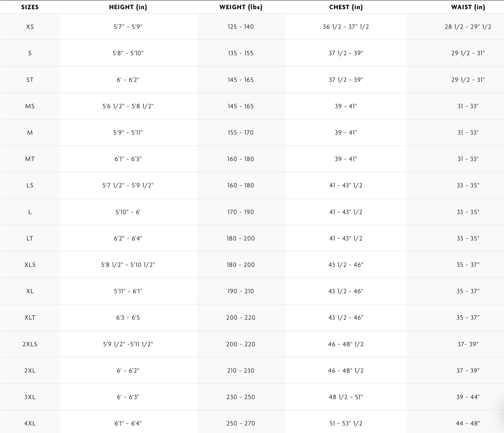Click the 4XL size row label
The image size is (504, 433).
(x=30, y=423)
